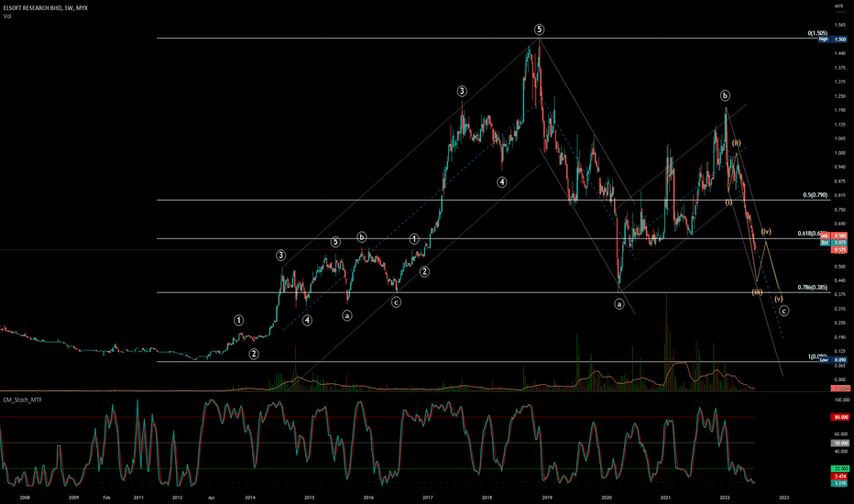
Task: Click the 100.000 stochastic scale label
Action: [841, 400]
